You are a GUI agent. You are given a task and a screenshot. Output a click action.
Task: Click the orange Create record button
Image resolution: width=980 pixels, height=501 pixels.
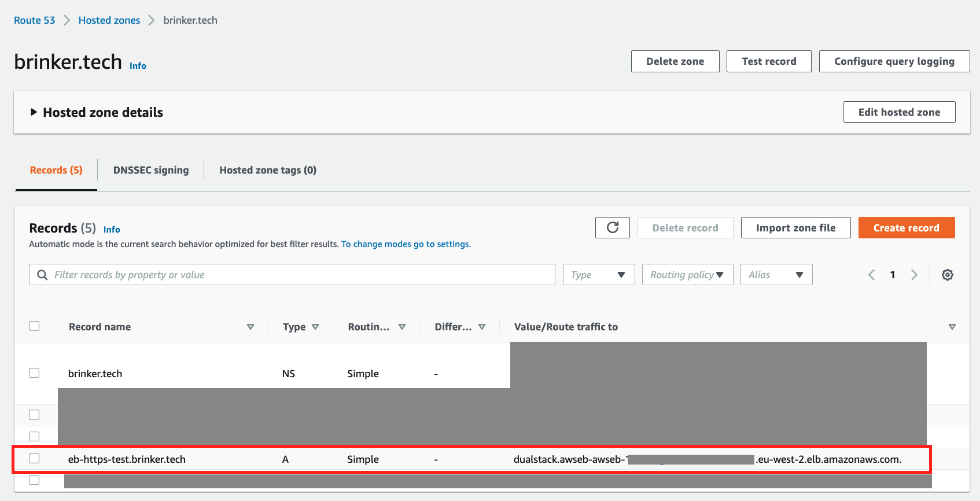click(907, 228)
